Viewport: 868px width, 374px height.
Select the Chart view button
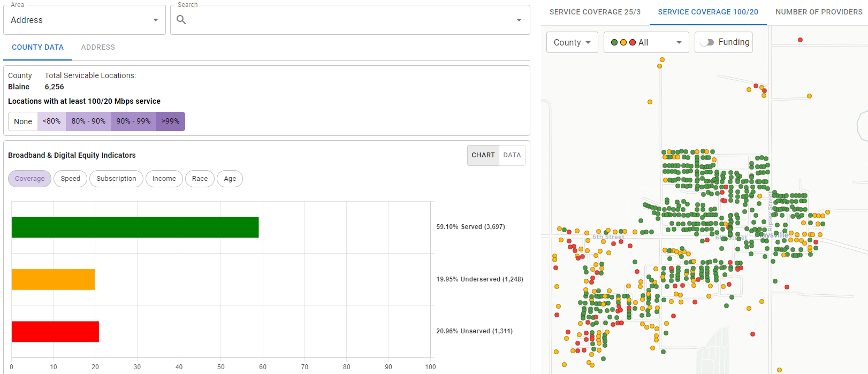tap(483, 155)
